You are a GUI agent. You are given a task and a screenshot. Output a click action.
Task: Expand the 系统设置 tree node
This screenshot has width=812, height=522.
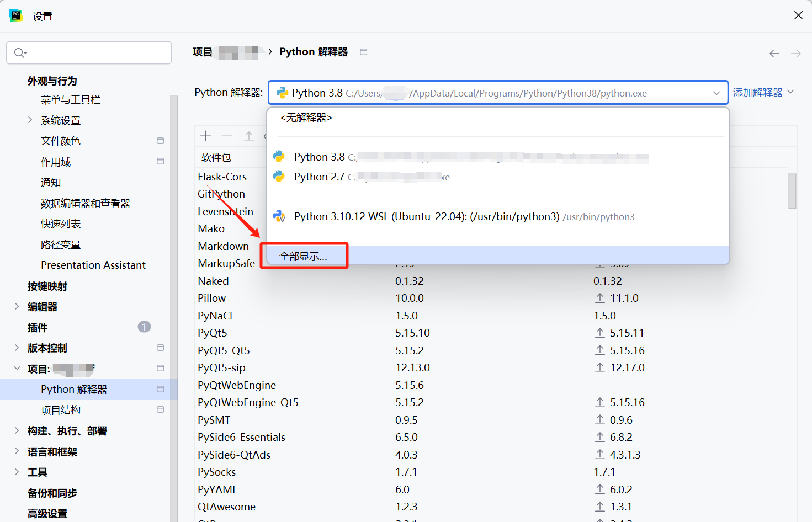point(30,120)
